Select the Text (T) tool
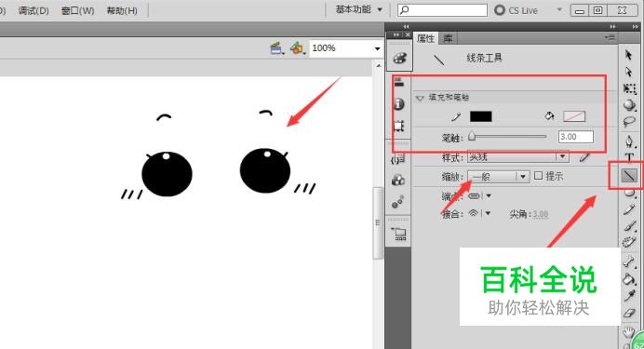644x349 pixels. click(629, 157)
